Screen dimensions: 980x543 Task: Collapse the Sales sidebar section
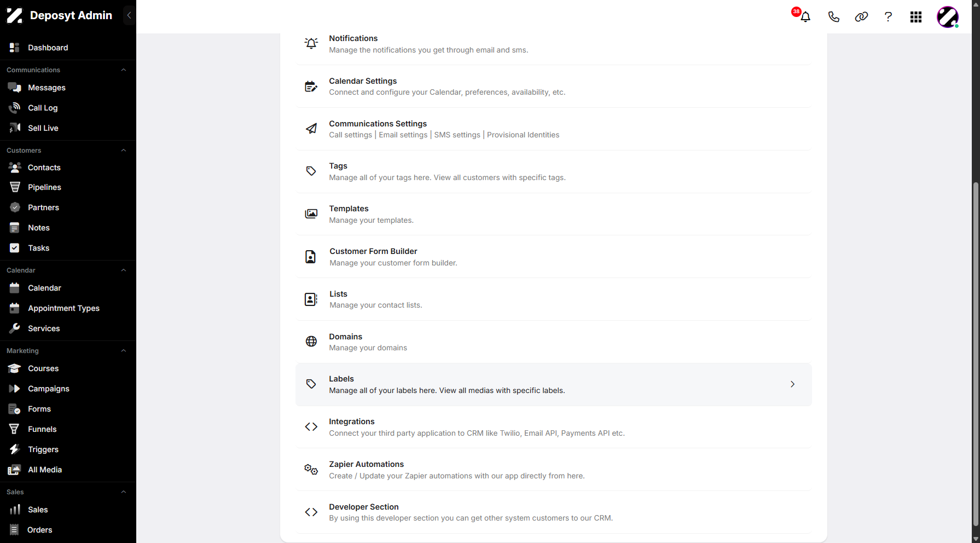[124, 492]
